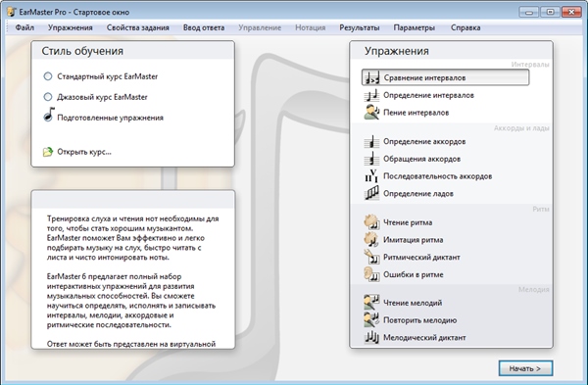Open the Ввод ответа menu

204,27
